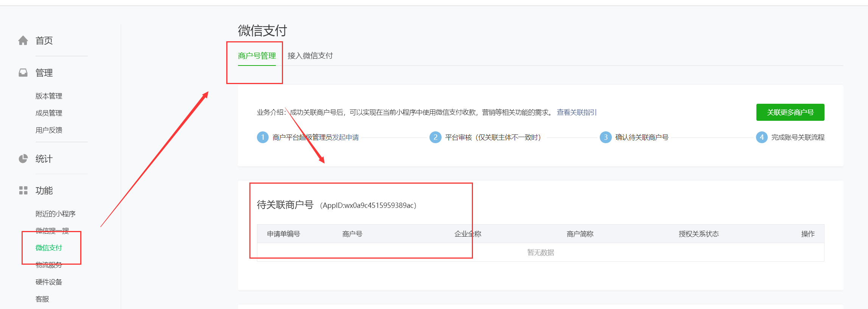This screenshot has height=309, width=868.
Task: Open the 首页 sidebar item
Action: [44, 41]
